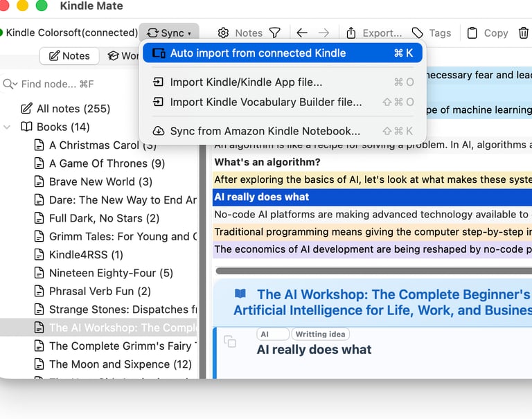Click the Export... share icon
The width and height of the screenshot is (532, 419).
click(351, 33)
